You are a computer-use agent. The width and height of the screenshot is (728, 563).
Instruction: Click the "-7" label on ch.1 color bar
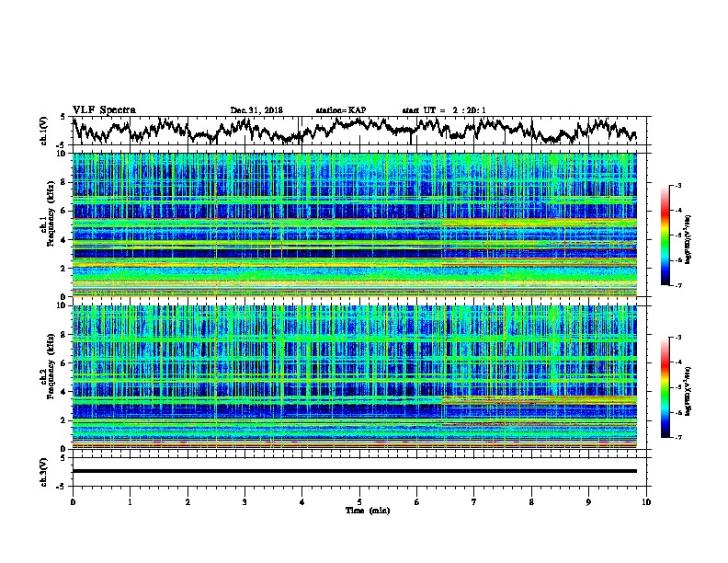[678, 285]
